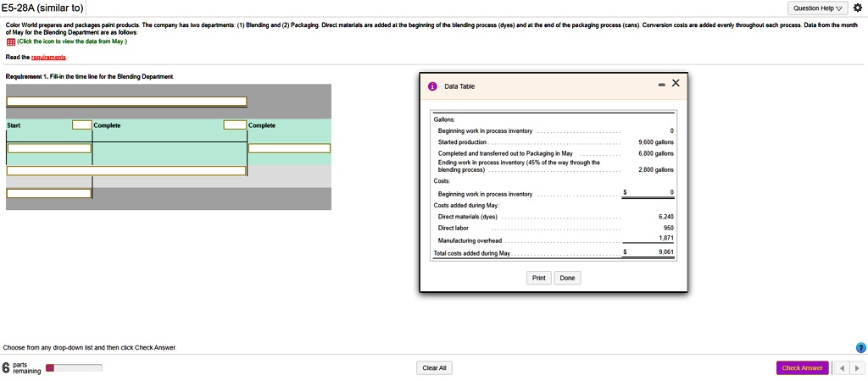868x381 pixels.
Task: Click the small box before second Complete
Action: tap(235, 125)
